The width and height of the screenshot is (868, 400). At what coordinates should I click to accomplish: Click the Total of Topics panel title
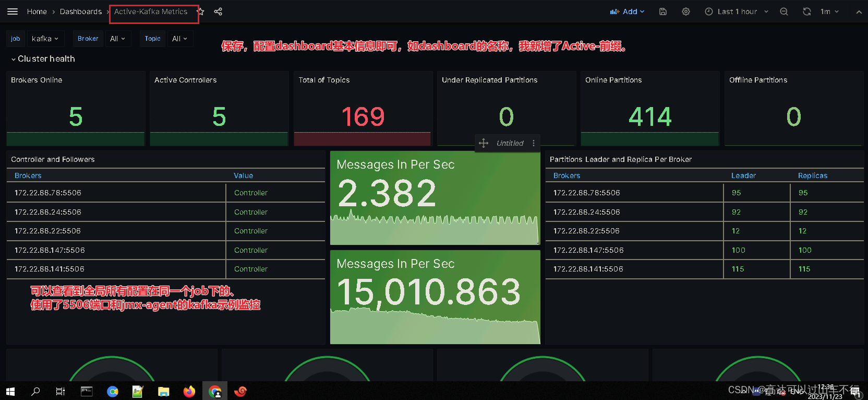point(324,80)
